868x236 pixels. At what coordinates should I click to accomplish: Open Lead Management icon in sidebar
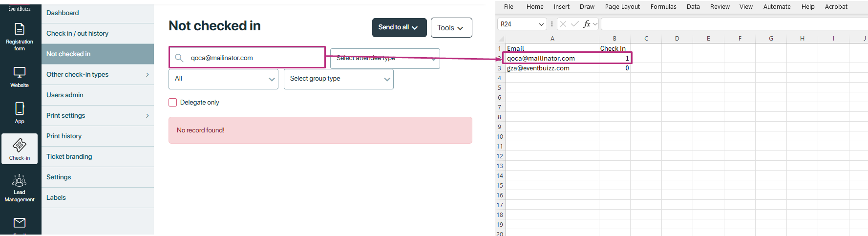click(20, 181)
